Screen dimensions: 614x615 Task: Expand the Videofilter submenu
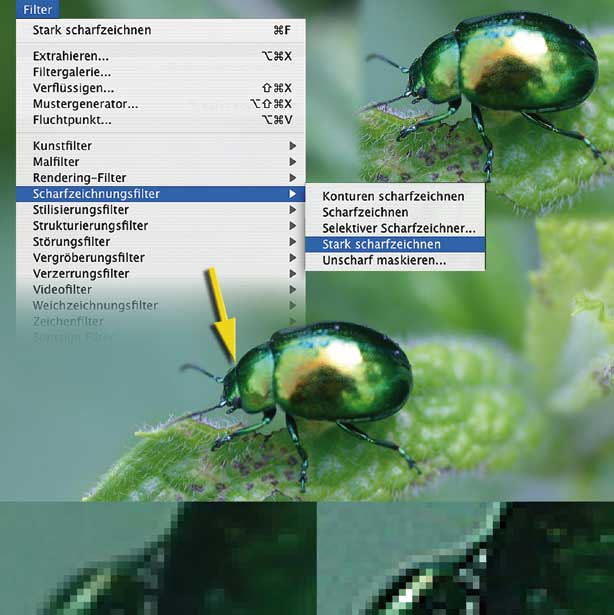tap(160, 289)
